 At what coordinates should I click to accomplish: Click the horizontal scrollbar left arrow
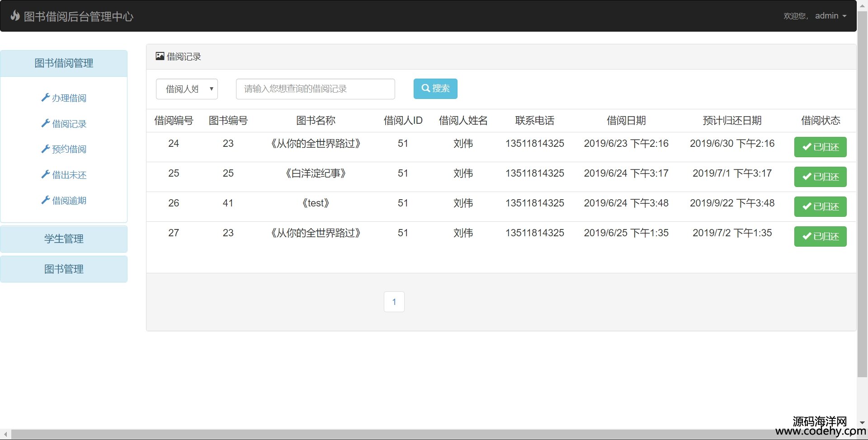[x=5, y=435]
